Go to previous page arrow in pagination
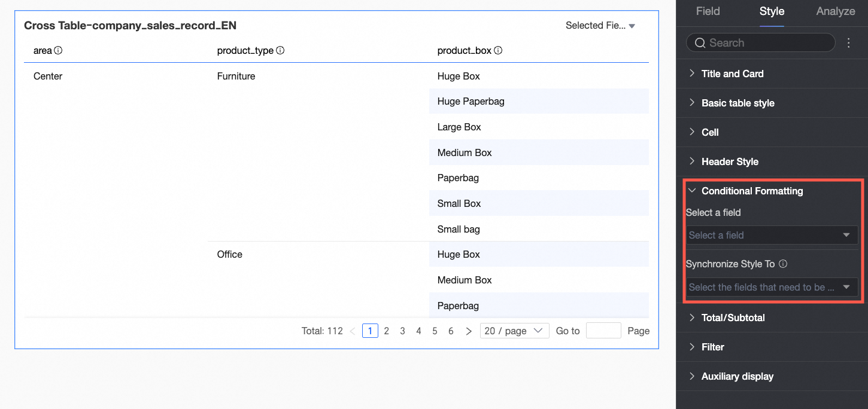The height and width of the screenshot is (409, 868). point(353,331)
